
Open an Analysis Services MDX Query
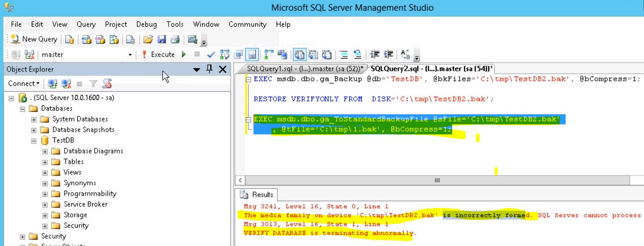tap(87, 39)
